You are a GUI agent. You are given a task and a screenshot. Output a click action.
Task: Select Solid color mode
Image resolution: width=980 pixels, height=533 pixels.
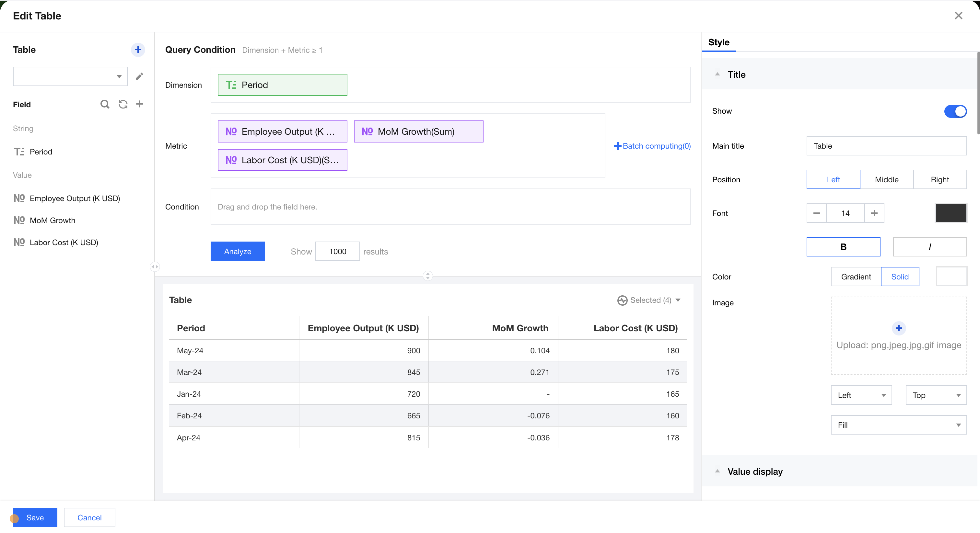tap(900, 277)
